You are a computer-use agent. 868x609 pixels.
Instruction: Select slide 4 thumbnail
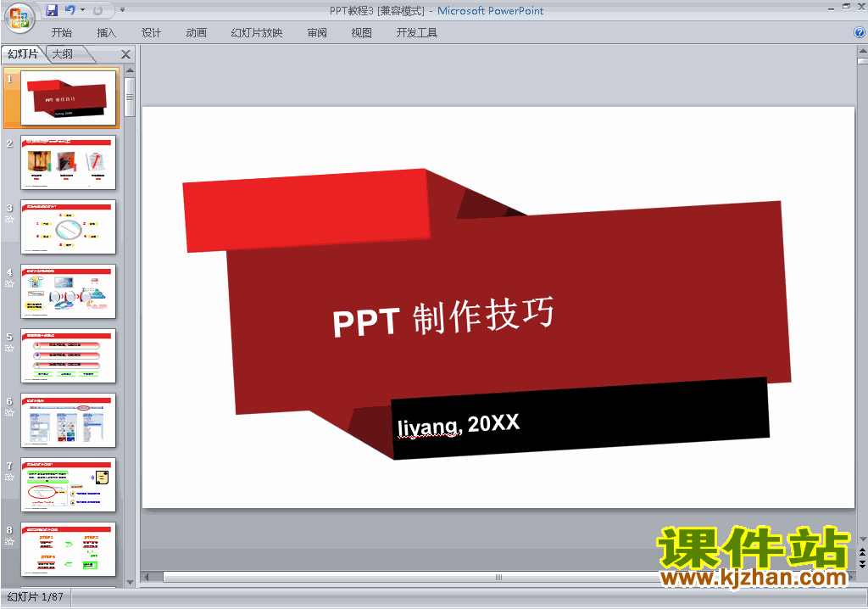68,292
